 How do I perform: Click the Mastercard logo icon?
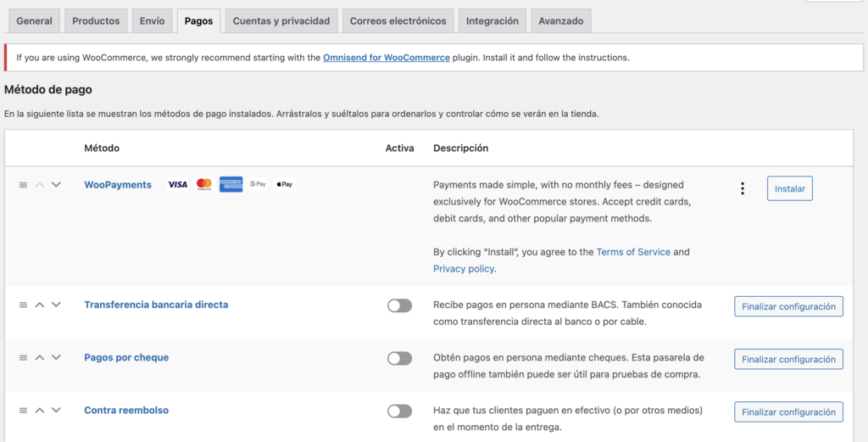204,184
